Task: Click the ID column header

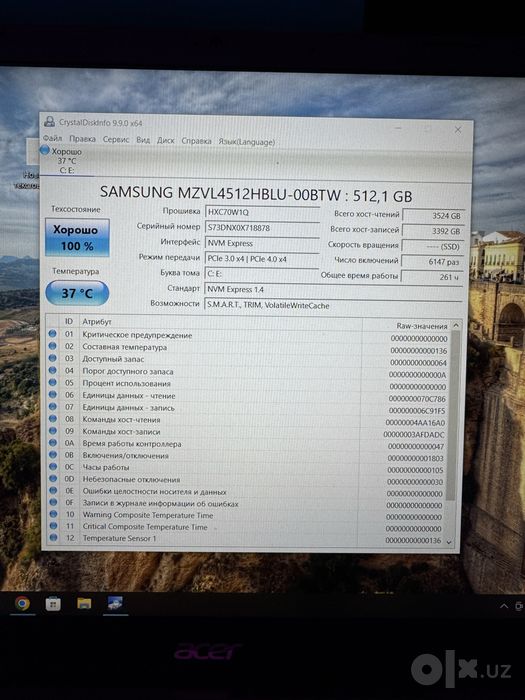Action: pos(69,321)
